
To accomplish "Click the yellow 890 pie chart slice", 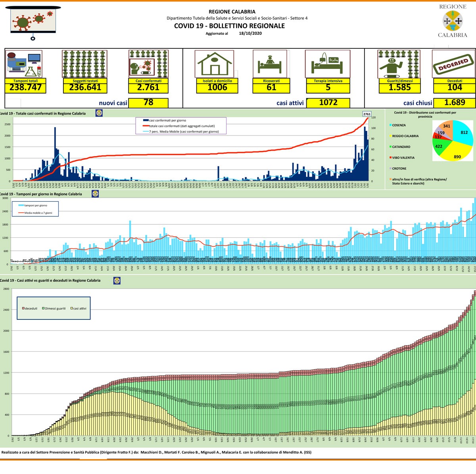I will tap(456, 155).
